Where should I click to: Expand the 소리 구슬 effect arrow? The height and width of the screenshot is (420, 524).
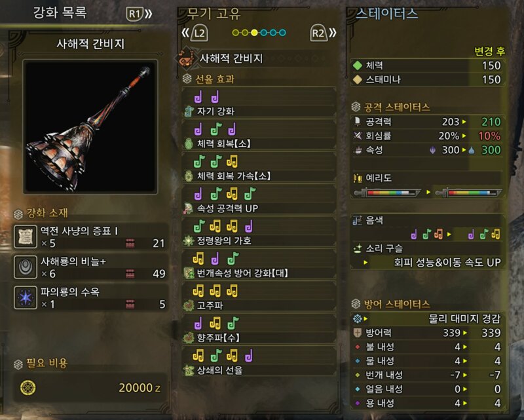point(365,263)
